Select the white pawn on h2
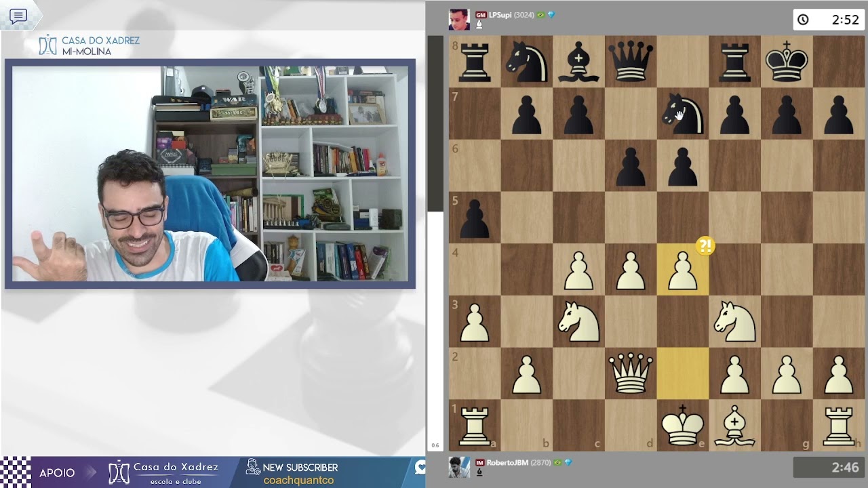Screen dimensions: 868x488 [839, 373]
